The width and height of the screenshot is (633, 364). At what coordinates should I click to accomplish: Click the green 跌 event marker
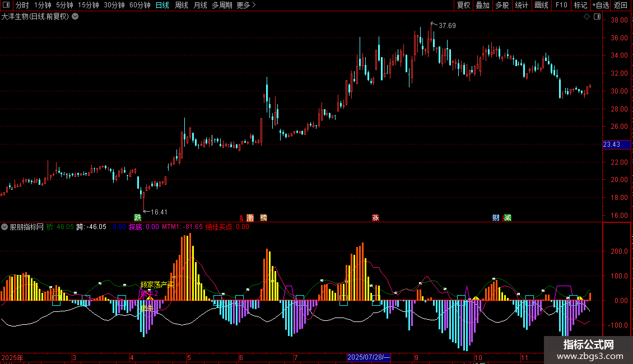point(138,217)
